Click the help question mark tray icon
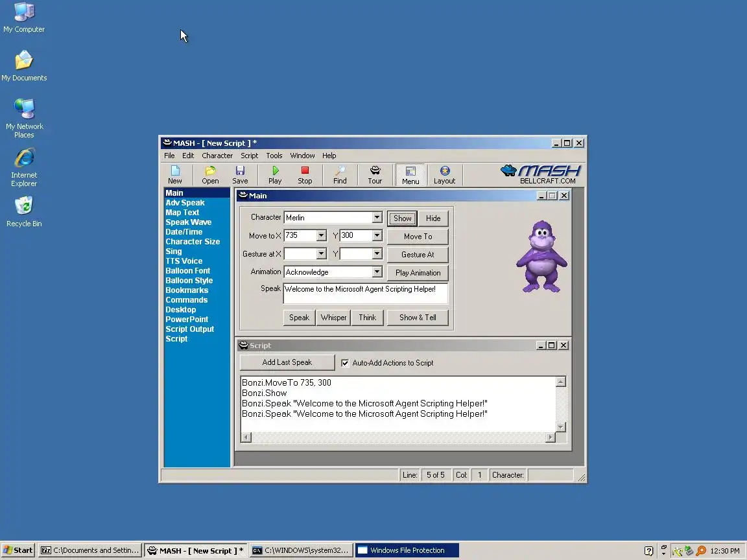The image size is (747, 560). [648, 551]
